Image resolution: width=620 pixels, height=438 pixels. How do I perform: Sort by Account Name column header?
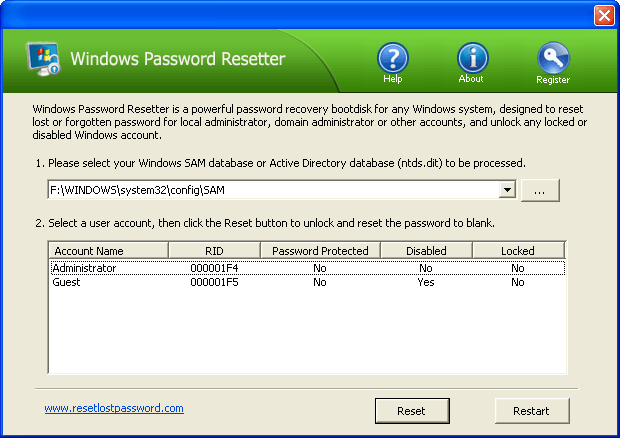pos(109,251)
